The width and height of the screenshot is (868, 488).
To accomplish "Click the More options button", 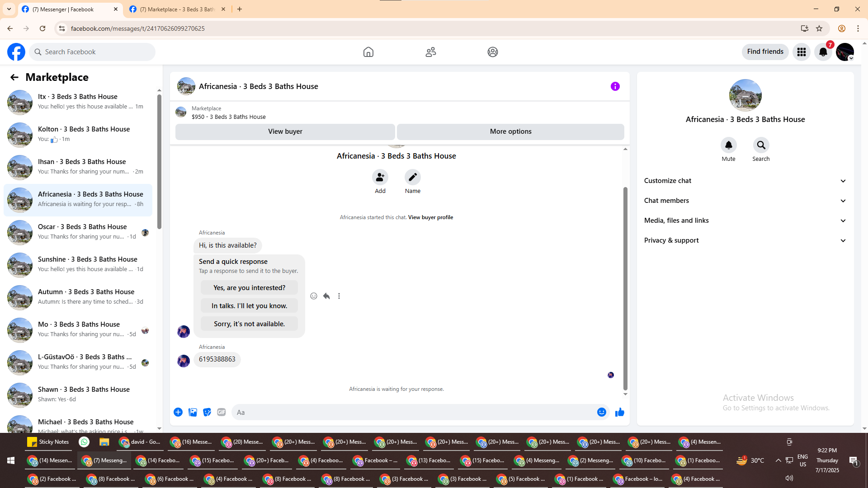I will tap(511, 131).
